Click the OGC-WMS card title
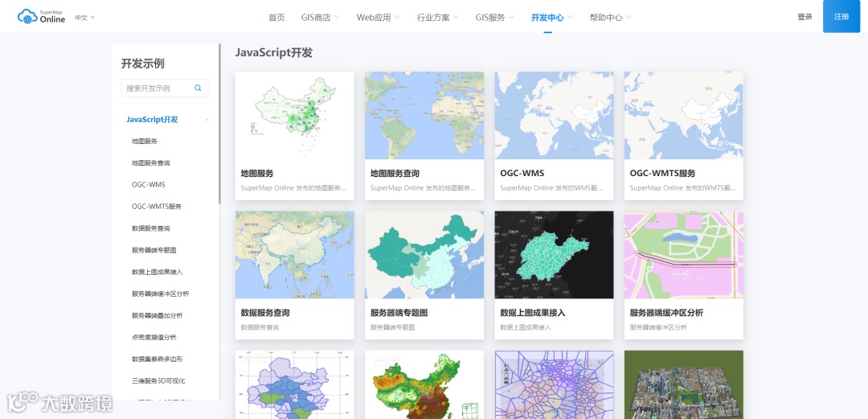Image resolution: width=868 pixels, height=419 pixels. [x=522, y=174]
